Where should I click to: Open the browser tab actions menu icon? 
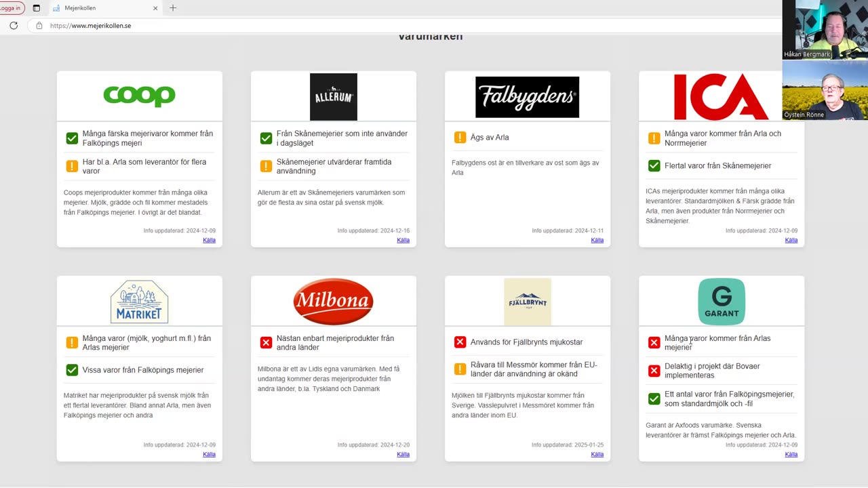(x=37, y=8)
